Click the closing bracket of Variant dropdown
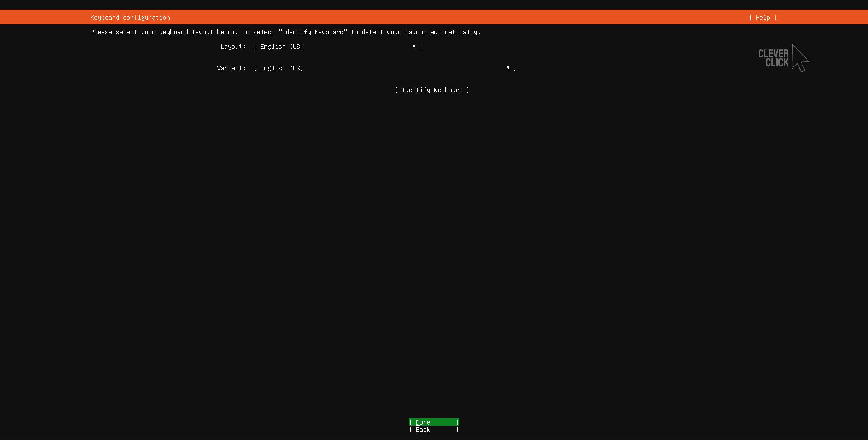Screen dimensions: 868x440 click(x=515, y=68)
